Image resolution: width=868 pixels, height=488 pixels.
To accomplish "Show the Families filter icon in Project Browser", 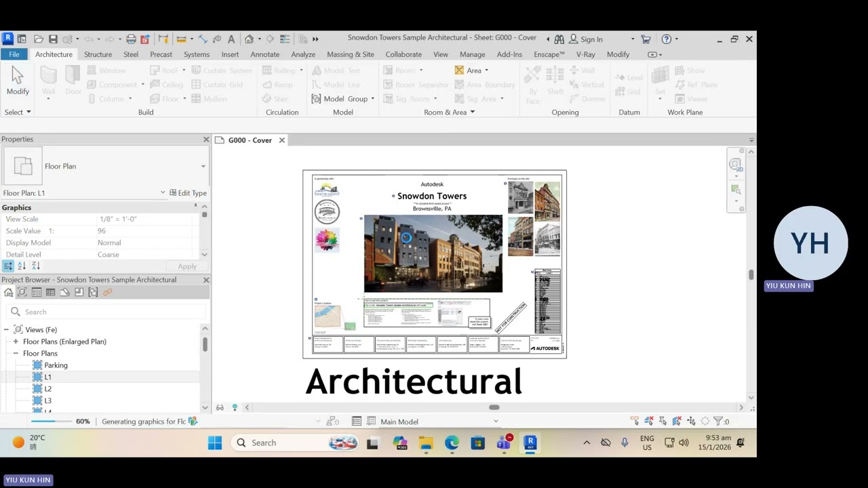I will [79, 292].
